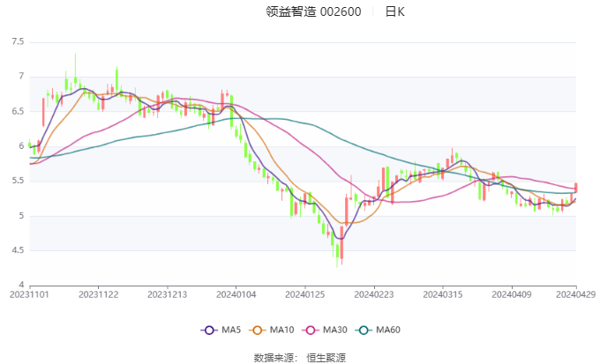
Task: Toggle the MA30 pink legend marker
Action: (x=312, y=331)
